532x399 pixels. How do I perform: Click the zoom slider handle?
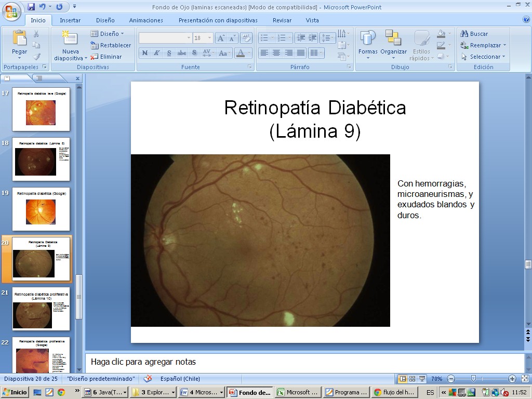pyautogui.click(x=473, y=379)
